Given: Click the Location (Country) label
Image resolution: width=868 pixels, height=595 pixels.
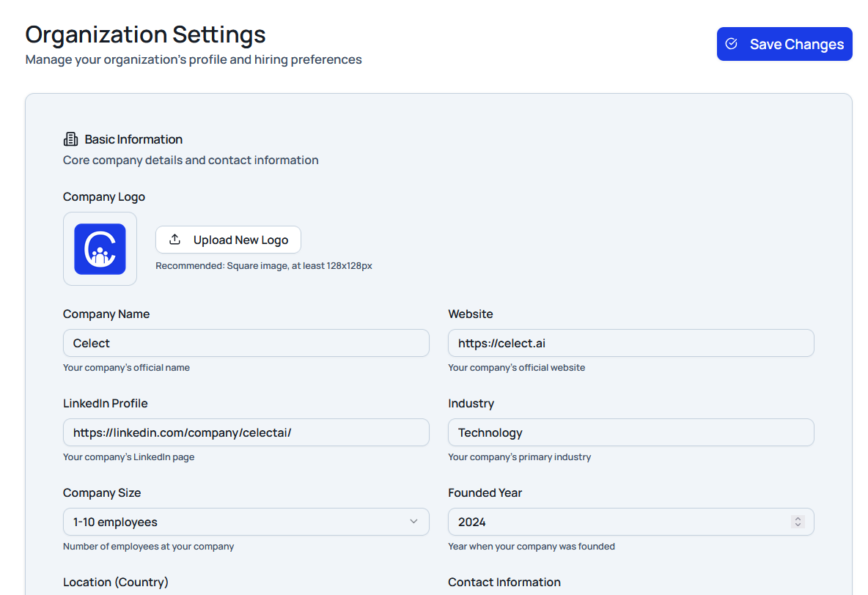Looking at the screenshot, I should tap(116, 582).
